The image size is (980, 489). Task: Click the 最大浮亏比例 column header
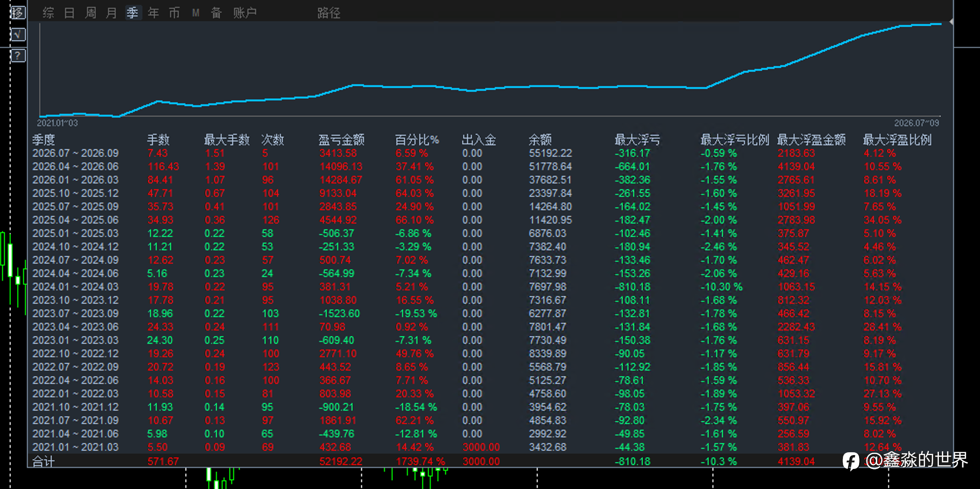[735, 140]
